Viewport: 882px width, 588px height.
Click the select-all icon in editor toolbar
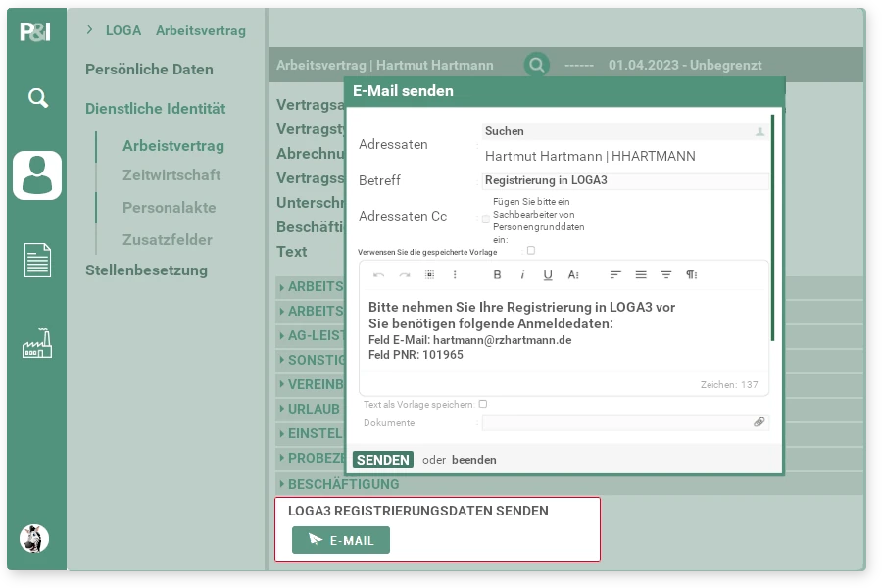point(430,274)
